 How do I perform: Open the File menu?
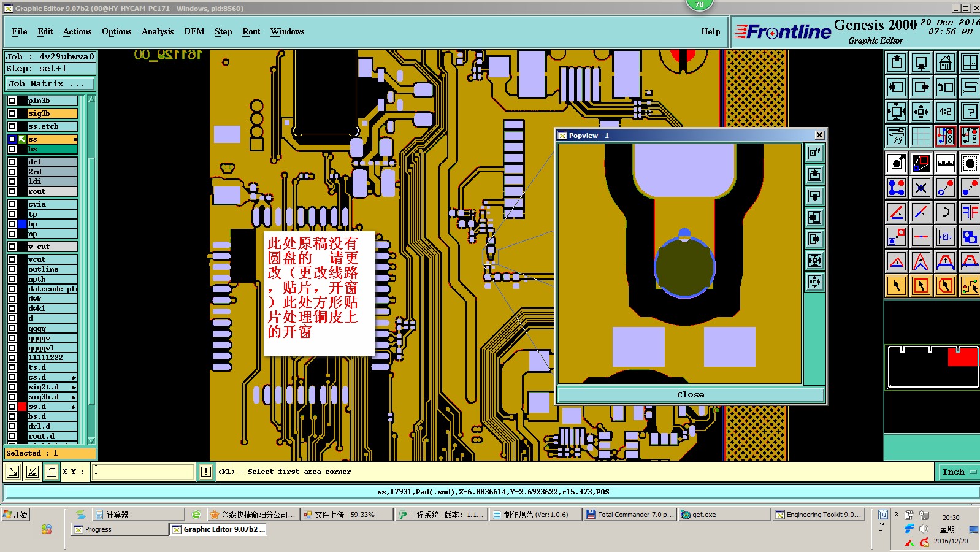pos(20,31)
